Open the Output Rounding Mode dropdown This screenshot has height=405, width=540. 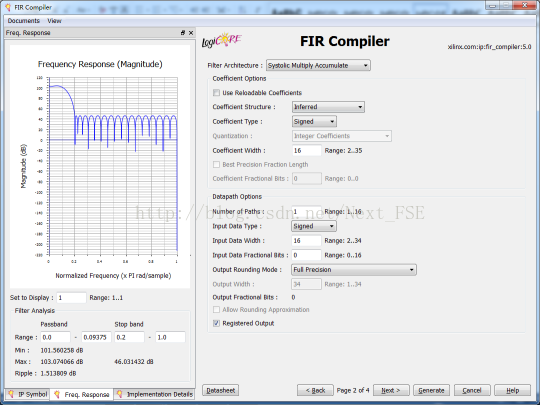click(x=354, y=270)
